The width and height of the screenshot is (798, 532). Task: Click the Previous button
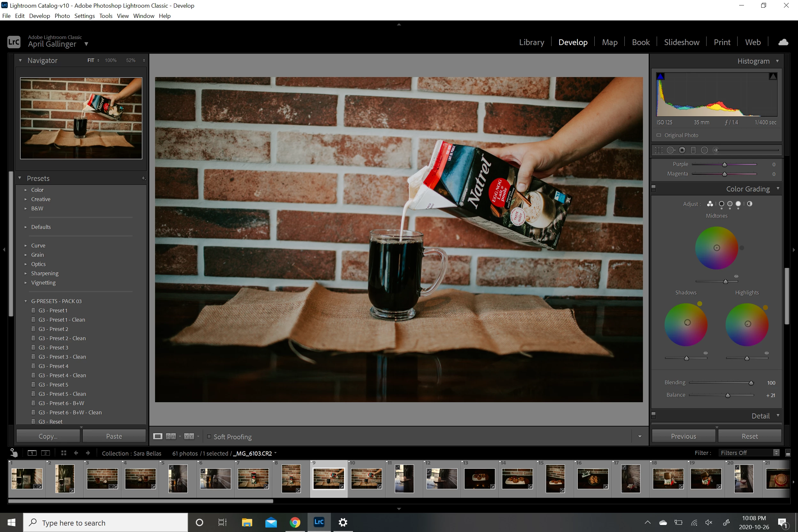coord(683,436)
